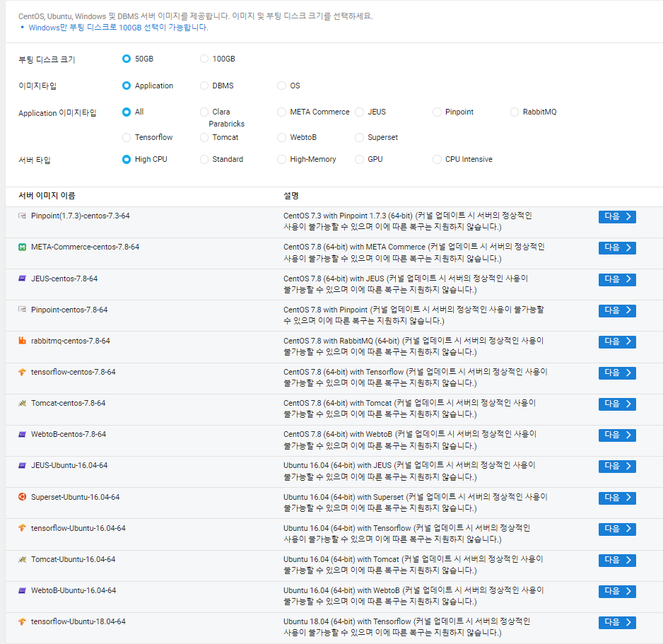Click 다음 for WebtoB-Ubuntu-16.04-64
The width and height of the screenshot is (663, 644).
tap(617, 591)
